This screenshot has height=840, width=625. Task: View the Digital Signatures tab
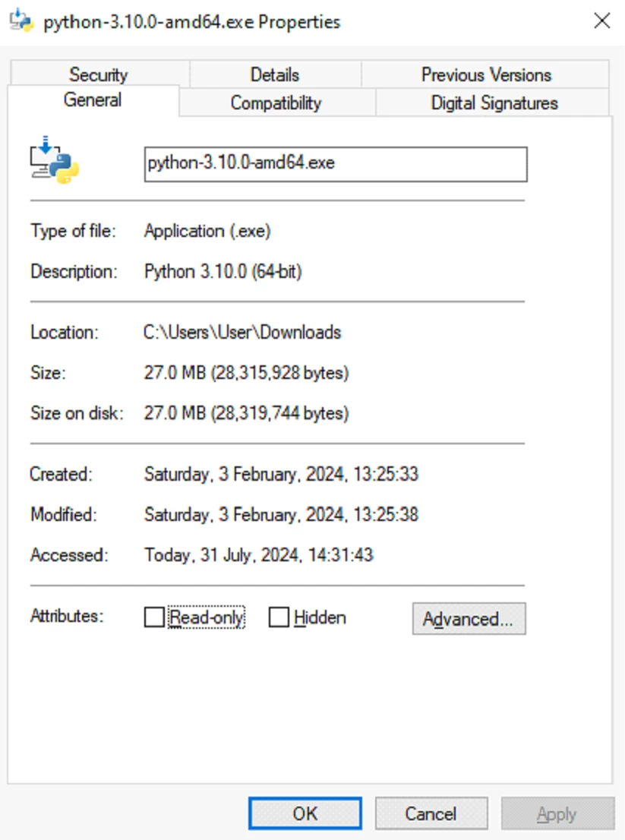(x=494, y=103)
